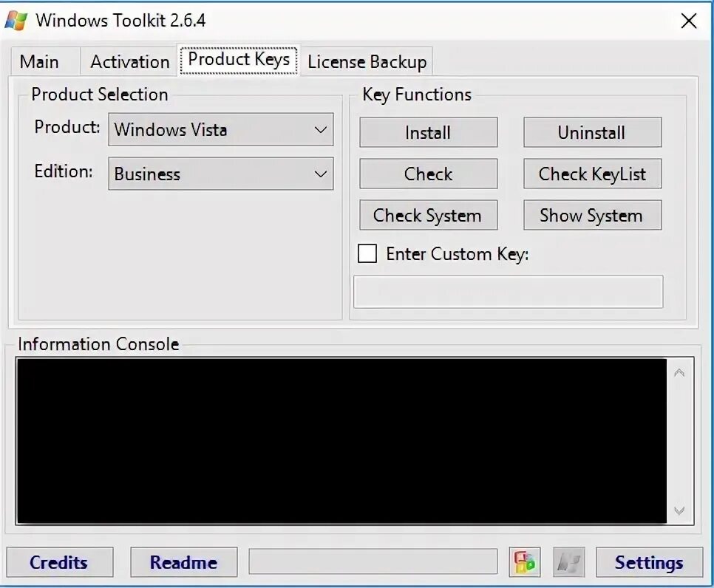
Task: Click the Information Console scroll down arrow
Action: coord(679,510)
